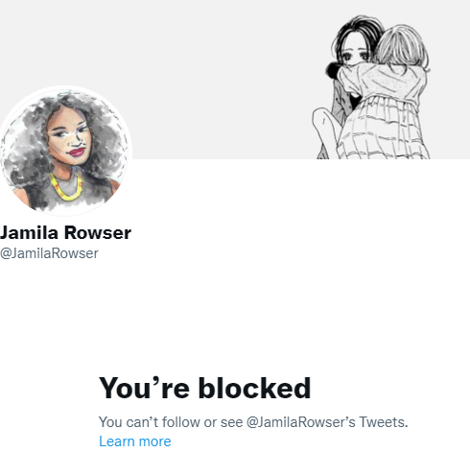Click the "You're blocked" heading
This screenshot has width=470, height=476.
click(x=204, y=388)
